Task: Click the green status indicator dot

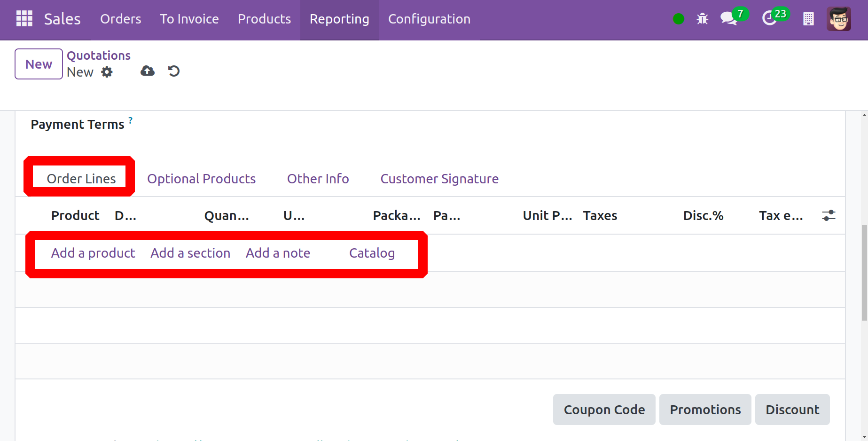Action: coord(678,19)
